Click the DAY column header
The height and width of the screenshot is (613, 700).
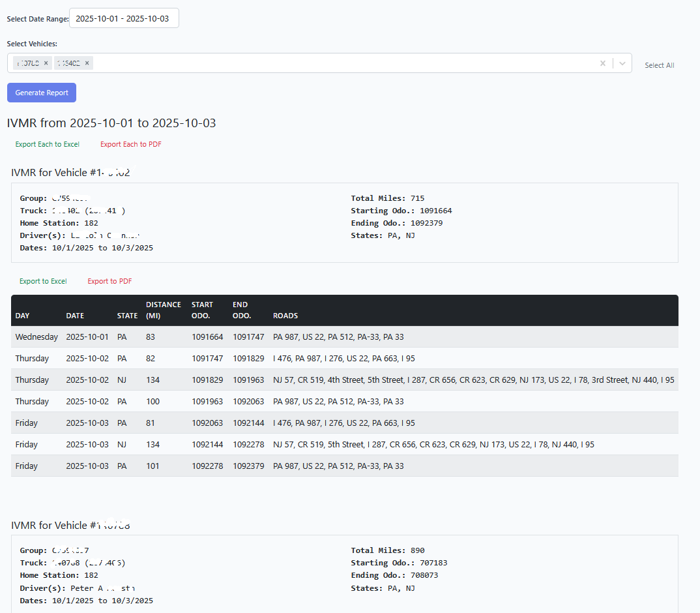pos(23,316)
